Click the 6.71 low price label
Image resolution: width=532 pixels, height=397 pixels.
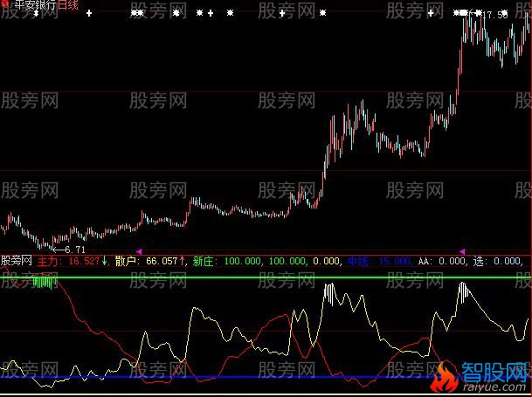[74, 250]
